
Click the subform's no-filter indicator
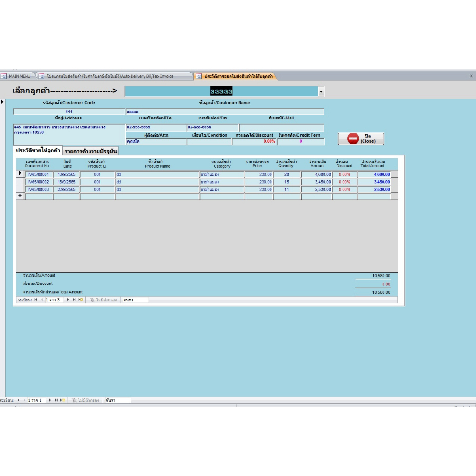pos(103,300)
